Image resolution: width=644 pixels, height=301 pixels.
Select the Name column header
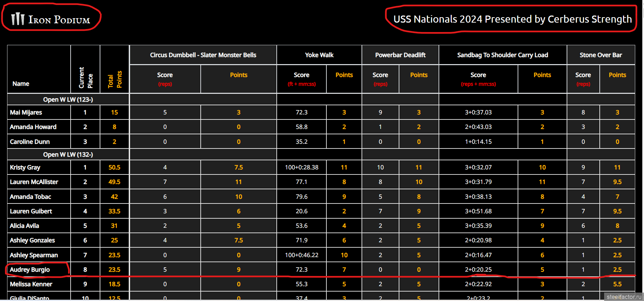(x=21, y=84)
